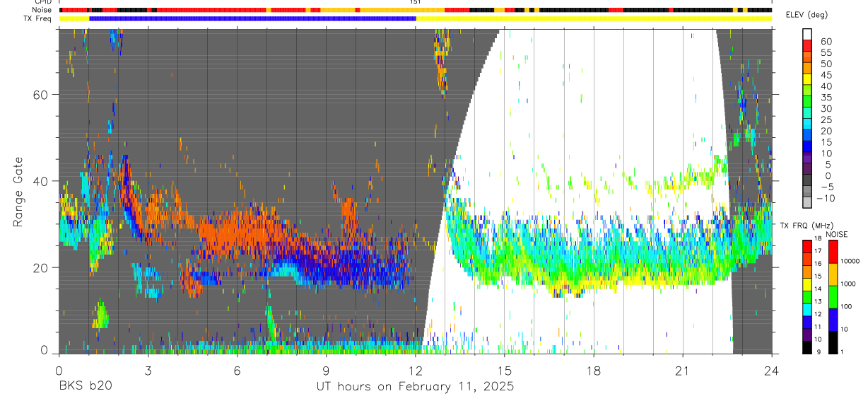The image size is (868, 401).
Task: Click the '3' tick on the UT hours axis
Action: click(x=148, y=370)
